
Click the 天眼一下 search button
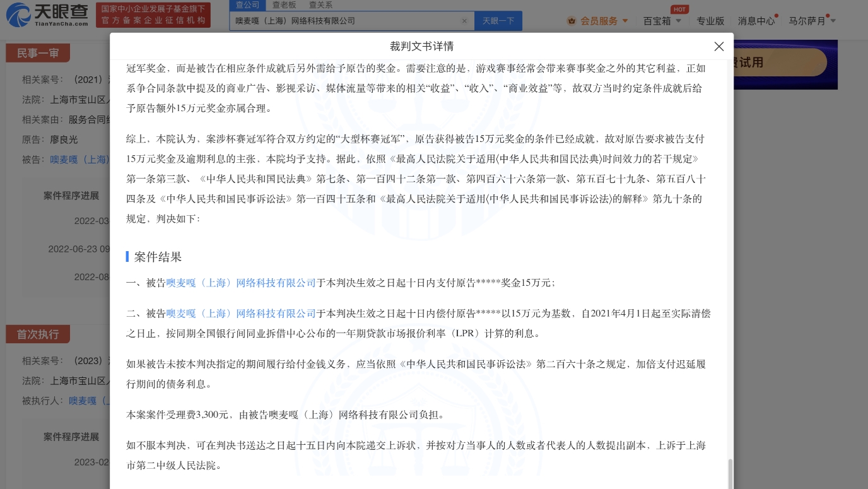click(x=498, y=21)
